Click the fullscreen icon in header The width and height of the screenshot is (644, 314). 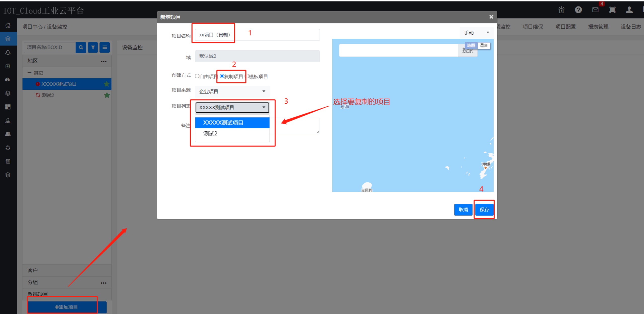(x=612, y=10)
